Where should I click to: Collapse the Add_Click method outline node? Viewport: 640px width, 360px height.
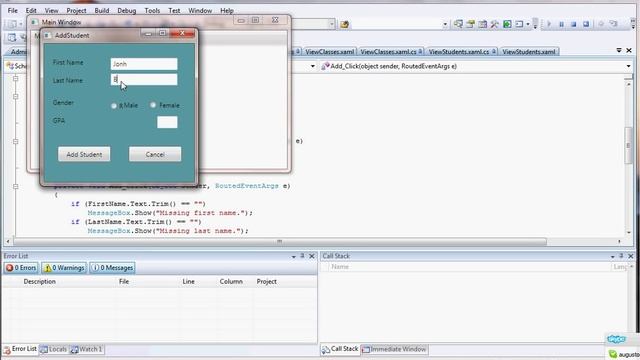coord(16,186)
